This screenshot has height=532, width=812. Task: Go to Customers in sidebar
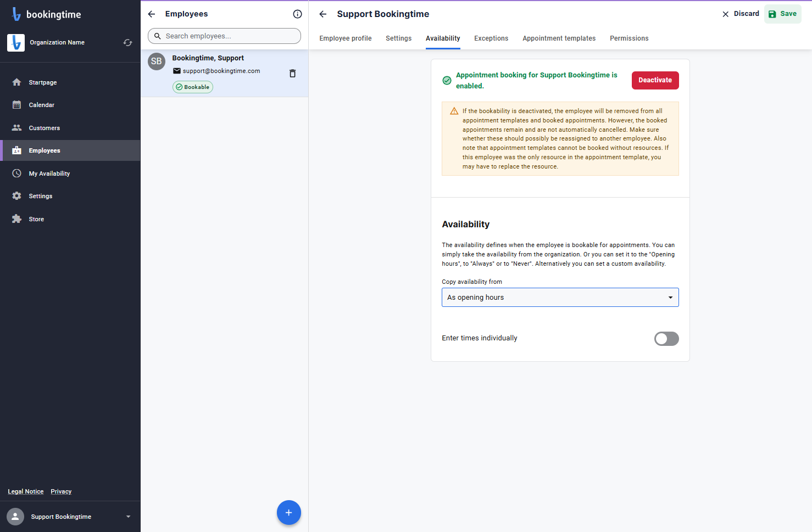coord(70,128)
